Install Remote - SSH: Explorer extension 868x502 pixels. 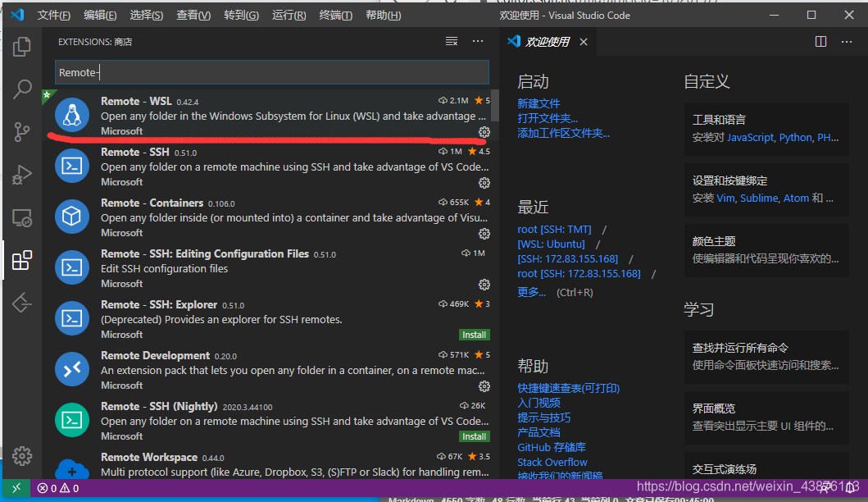pyautogui.click(x=475, y=335)
